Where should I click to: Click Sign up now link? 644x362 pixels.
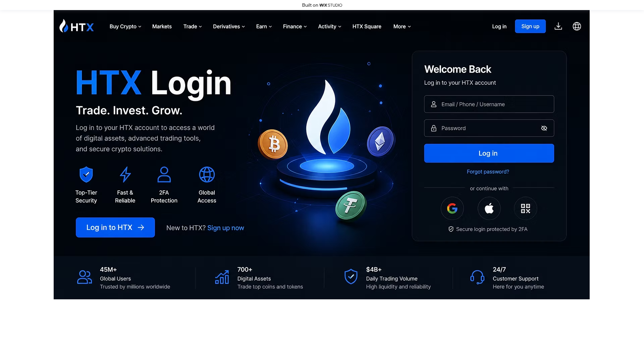(225, 228)
